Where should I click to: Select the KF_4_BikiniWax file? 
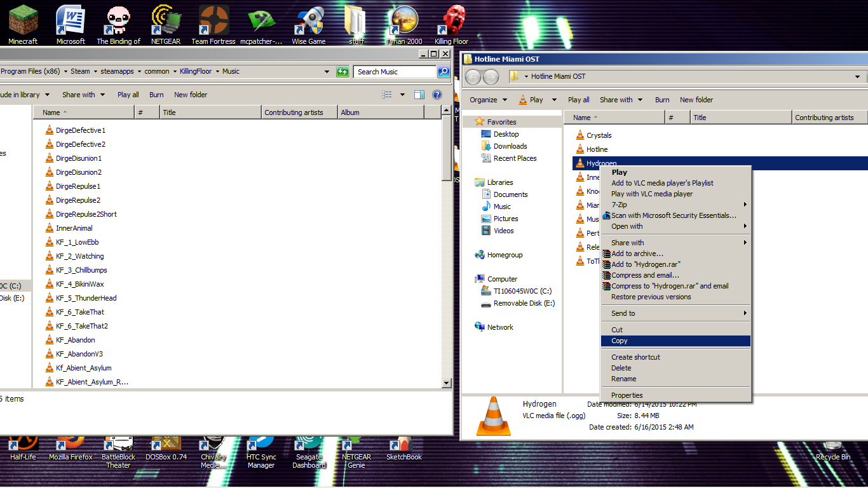tap(74, 284)
